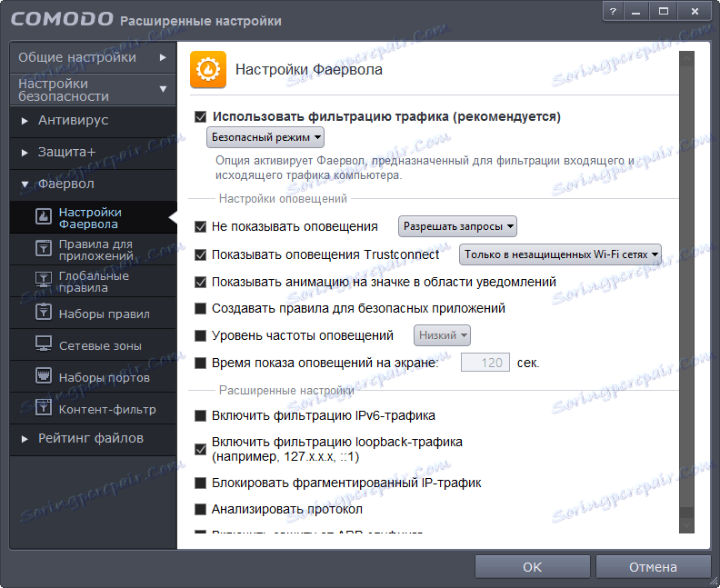Enable Создавать правила для безопасных приложений
The image size is (720, 588).
point(200,308)
